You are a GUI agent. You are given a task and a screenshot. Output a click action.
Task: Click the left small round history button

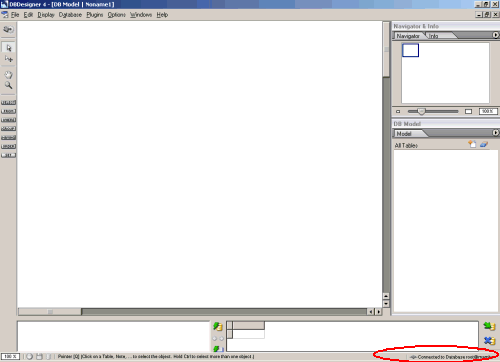[x=215, y=339]
